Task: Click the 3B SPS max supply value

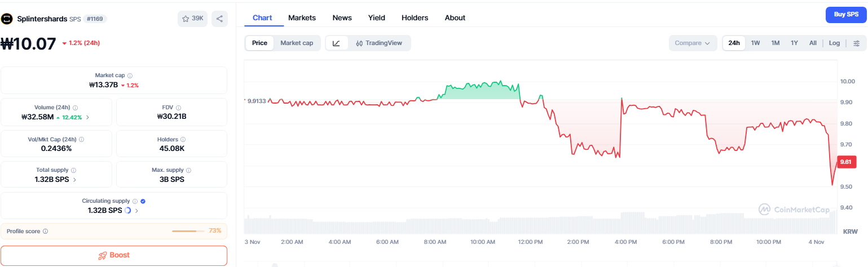Action: (171, 180)
